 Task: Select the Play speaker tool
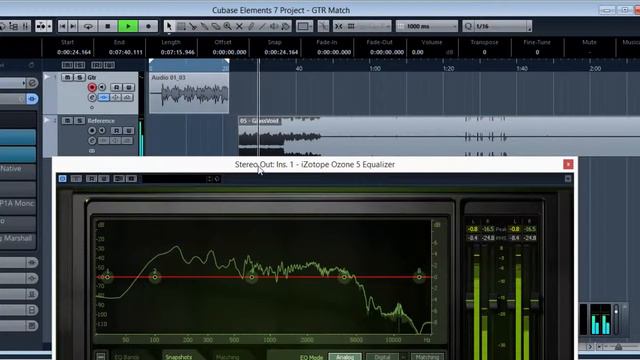(x=274, y=27)
